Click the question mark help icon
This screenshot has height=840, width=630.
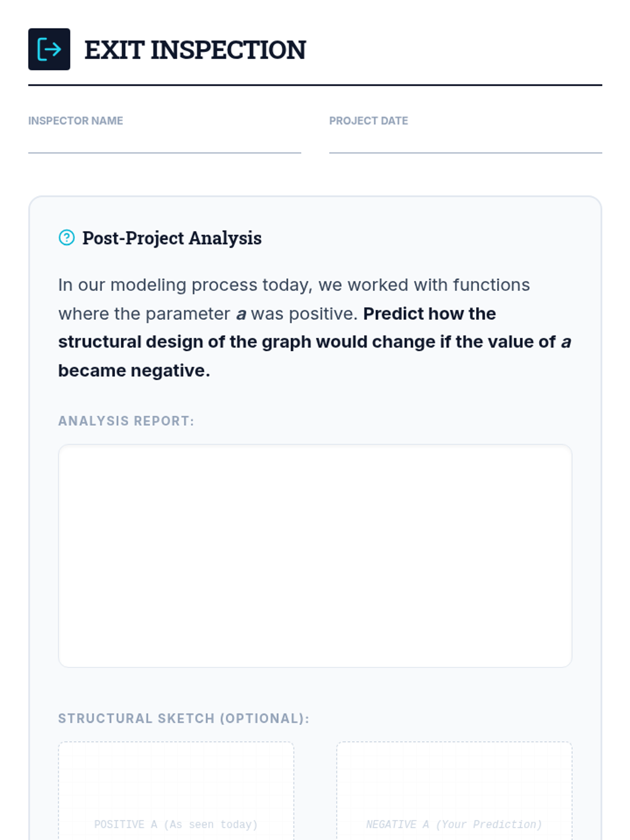tap(67, 238)
